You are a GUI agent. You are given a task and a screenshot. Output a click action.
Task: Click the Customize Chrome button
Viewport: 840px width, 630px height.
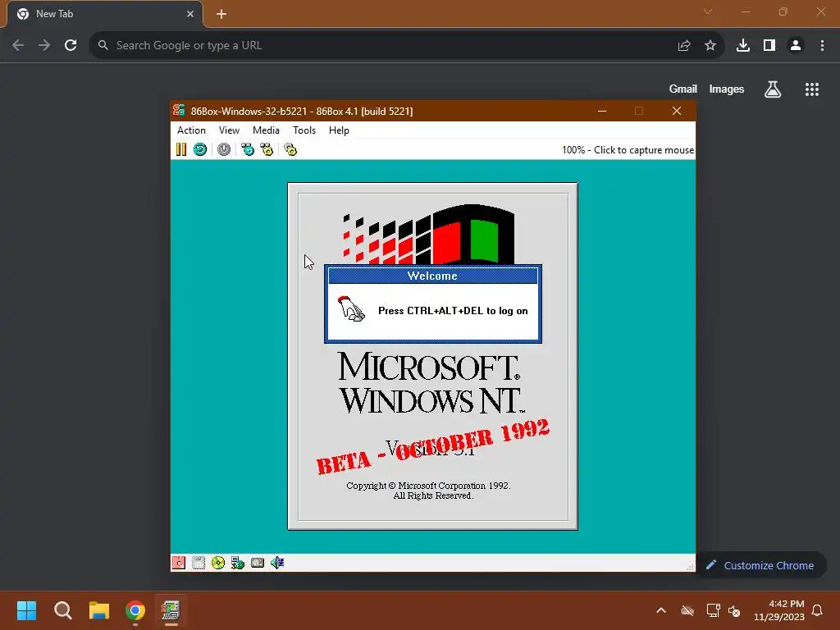[760, 565]
